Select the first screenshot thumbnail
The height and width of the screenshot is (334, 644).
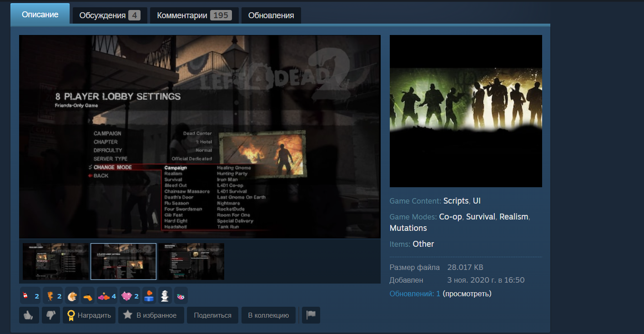tap(56, 261)
